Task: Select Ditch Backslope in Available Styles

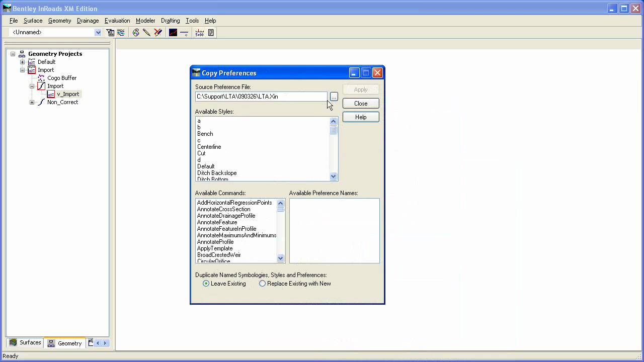Action: (217, 173)
